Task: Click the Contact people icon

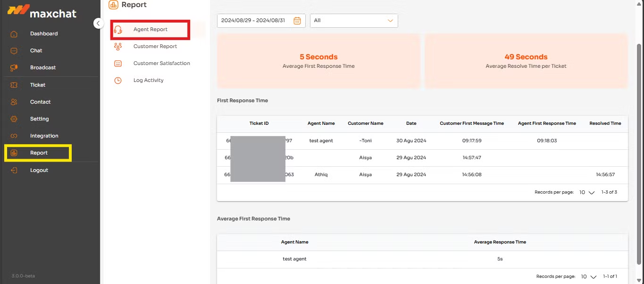Action: click(x=14, y=102)
